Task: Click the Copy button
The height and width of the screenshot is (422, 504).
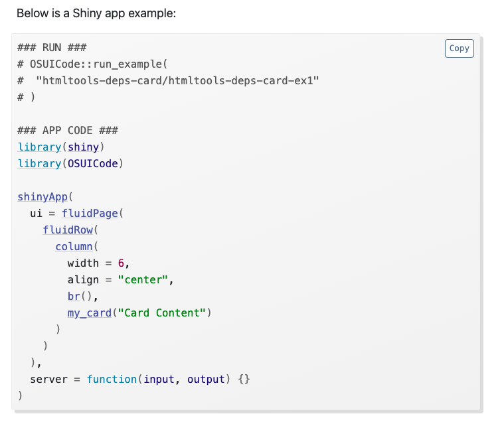Action: click(459, 48)
